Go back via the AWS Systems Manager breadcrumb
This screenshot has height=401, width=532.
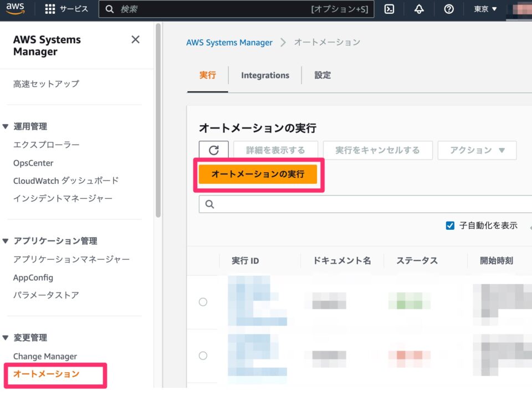pos(229,42)
